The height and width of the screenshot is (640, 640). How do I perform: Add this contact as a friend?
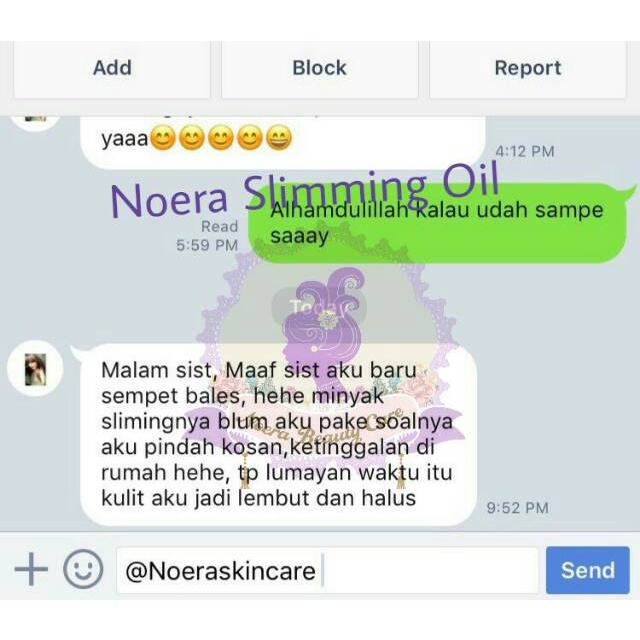tap(112, 68)
